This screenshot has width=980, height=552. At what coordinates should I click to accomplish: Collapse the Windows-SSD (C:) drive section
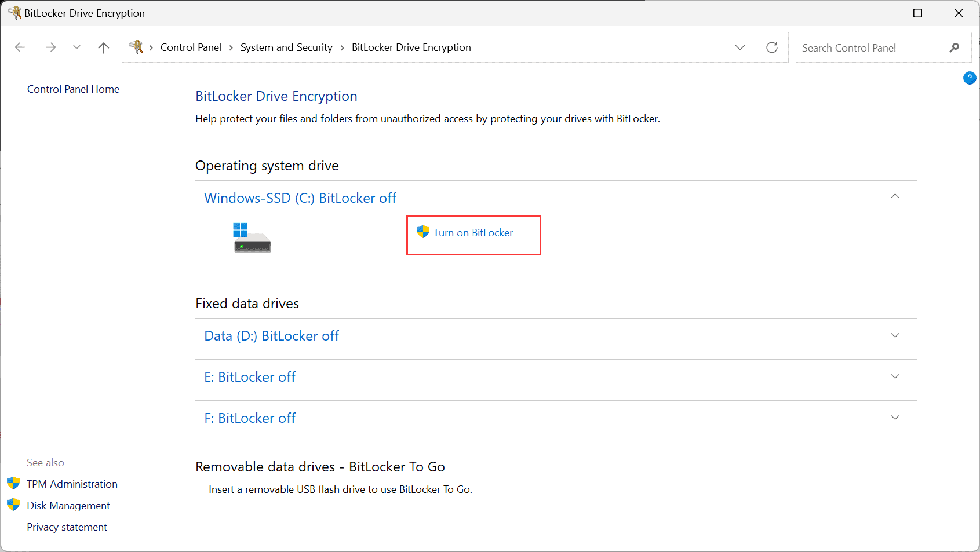coord(895,196)
